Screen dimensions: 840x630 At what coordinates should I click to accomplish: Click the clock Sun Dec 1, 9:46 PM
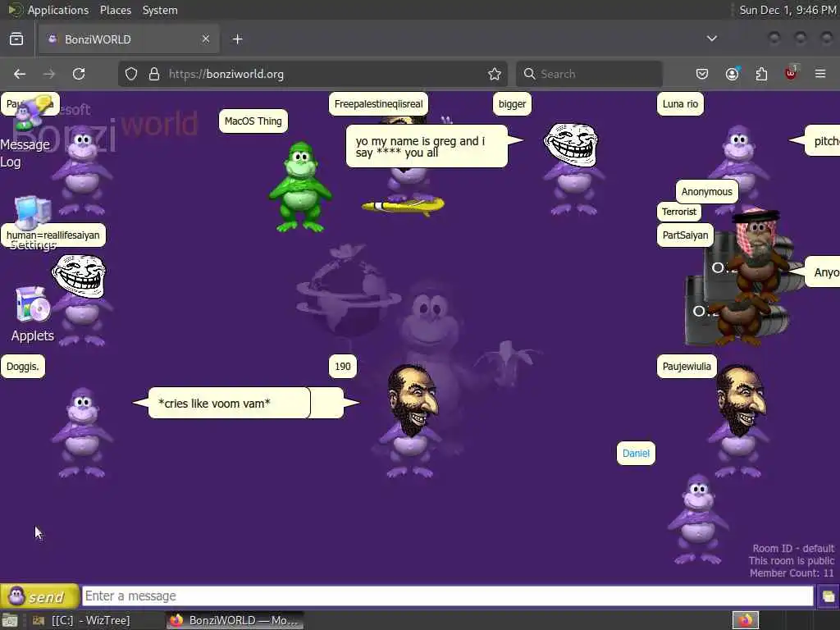click(787, 10)
